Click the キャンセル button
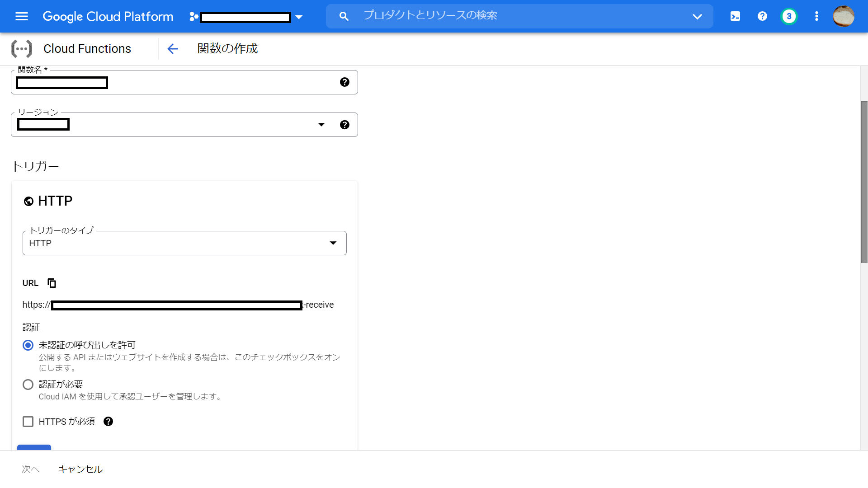 tap(80, 469)
